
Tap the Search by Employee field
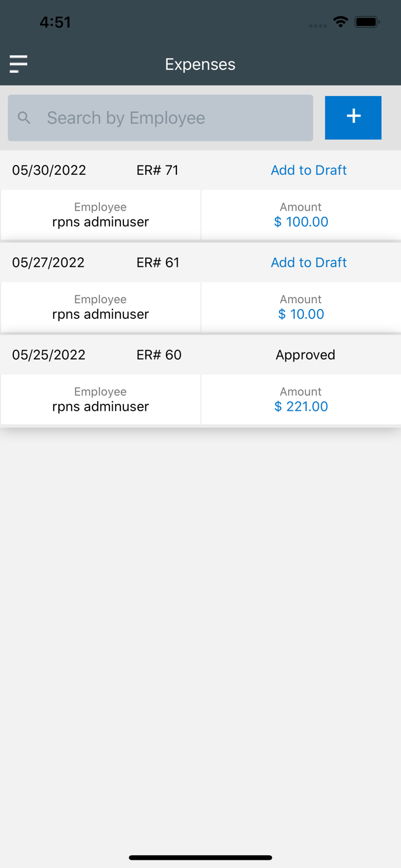[160, 117]
